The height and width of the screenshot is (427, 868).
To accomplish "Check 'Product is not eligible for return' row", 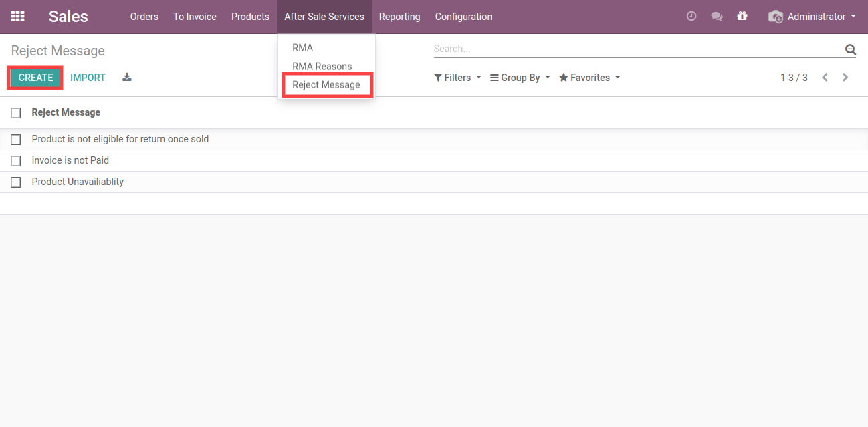I will 16,140.
